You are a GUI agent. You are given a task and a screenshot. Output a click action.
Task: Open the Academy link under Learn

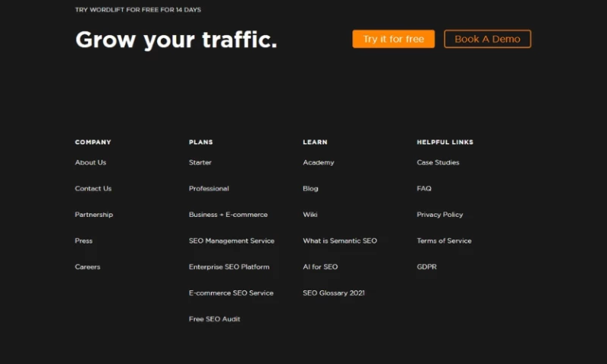pos(318,162)
